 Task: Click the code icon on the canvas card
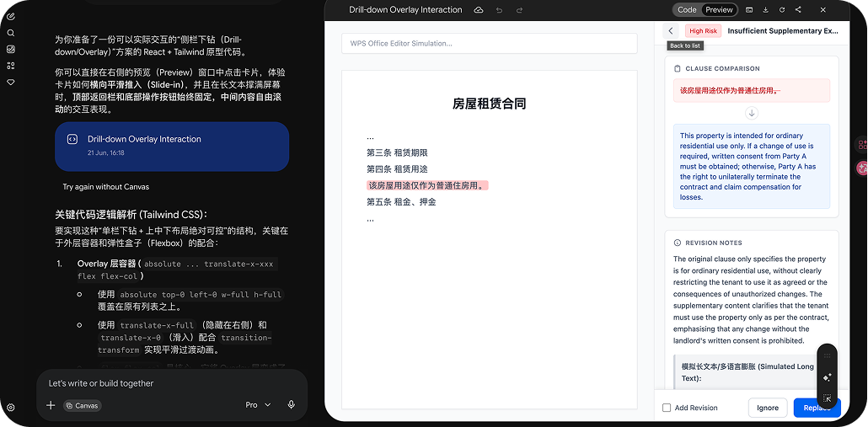pos(72,139)
